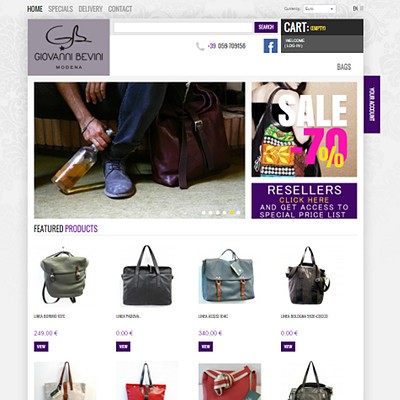
Task: Click the phone handset icon
Action: [200, 46]
